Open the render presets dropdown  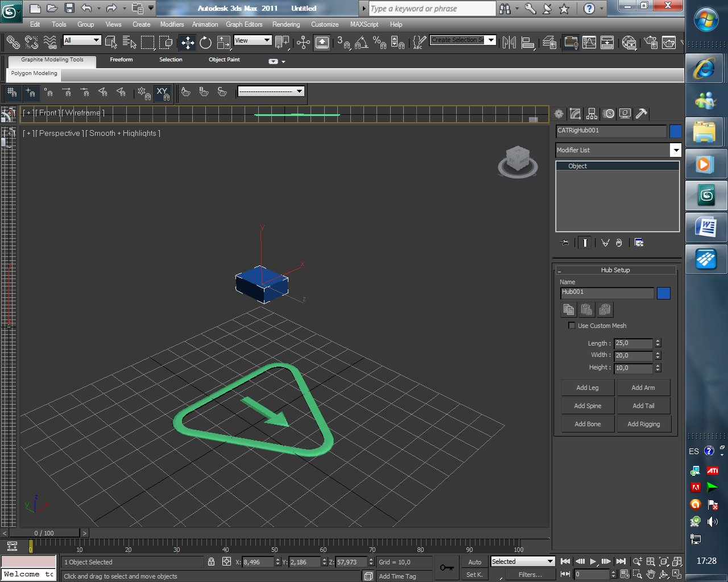point(271,92)
